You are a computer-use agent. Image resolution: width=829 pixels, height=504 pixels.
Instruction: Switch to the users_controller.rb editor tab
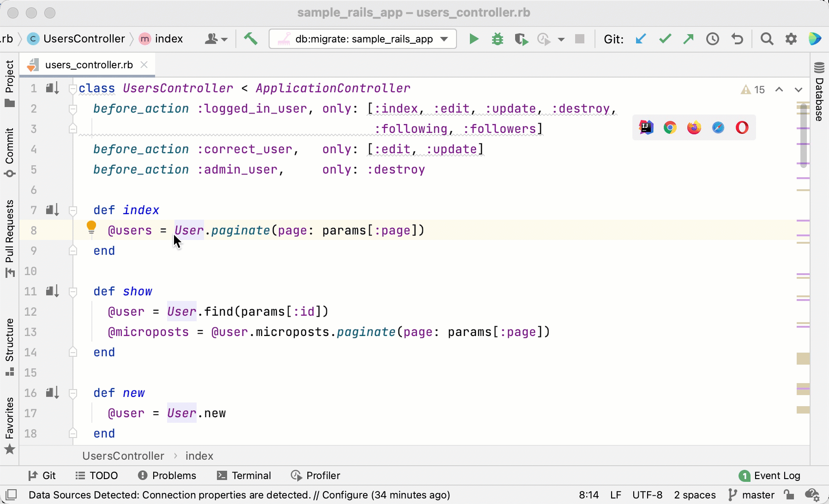coord(88,65)
